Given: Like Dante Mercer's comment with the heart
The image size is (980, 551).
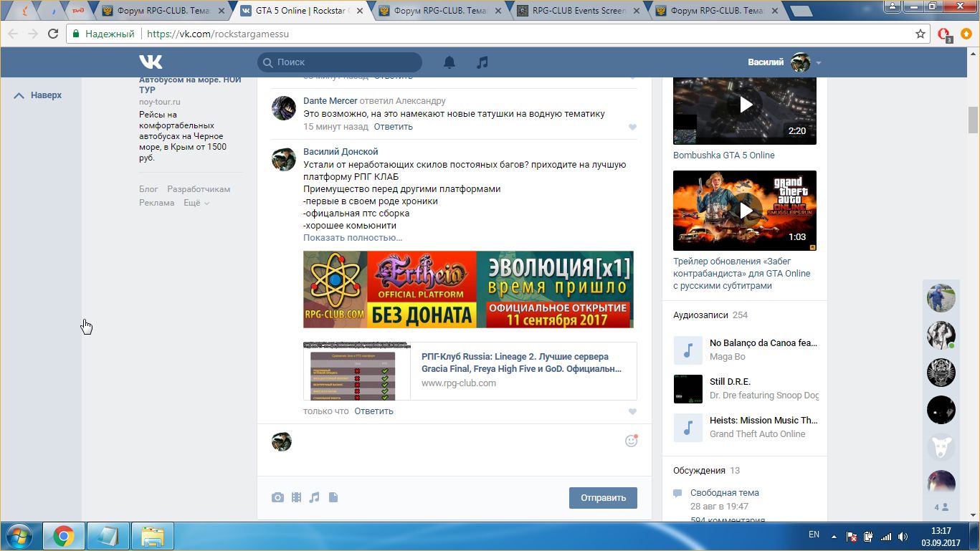Looking at the screenshot, I should point(632,128).
